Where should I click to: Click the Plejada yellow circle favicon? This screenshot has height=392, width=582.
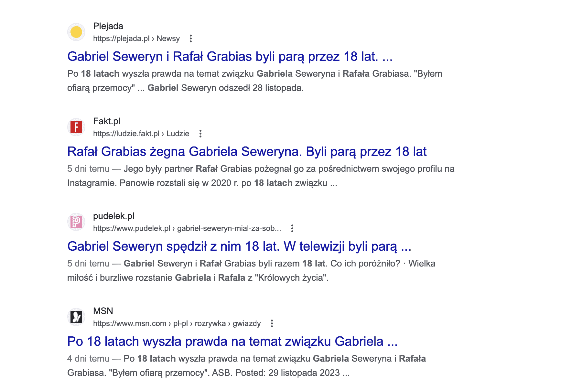tap(76, 32)
